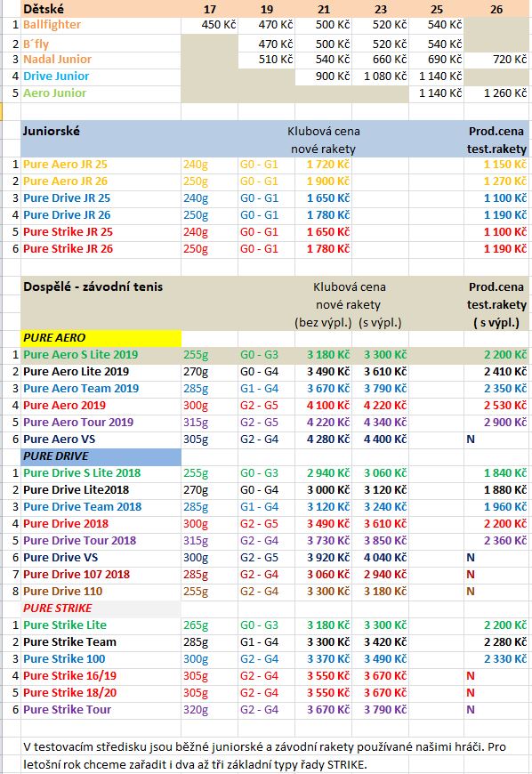Click the blue PURE DRIVE heading cell
Viewport: 532px width, 774px height.
(x=101, y=456)
